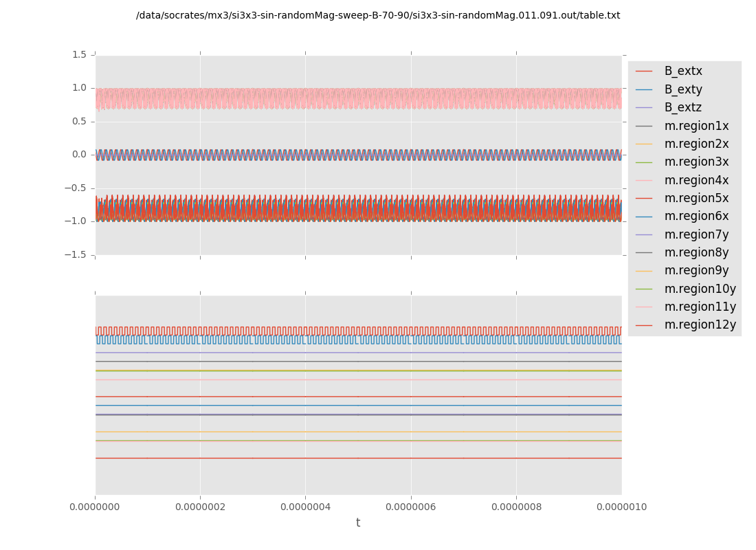Click the 0.0000002 x-axis tick label
The image size is (756, 550).
click(x=200, y=507)
